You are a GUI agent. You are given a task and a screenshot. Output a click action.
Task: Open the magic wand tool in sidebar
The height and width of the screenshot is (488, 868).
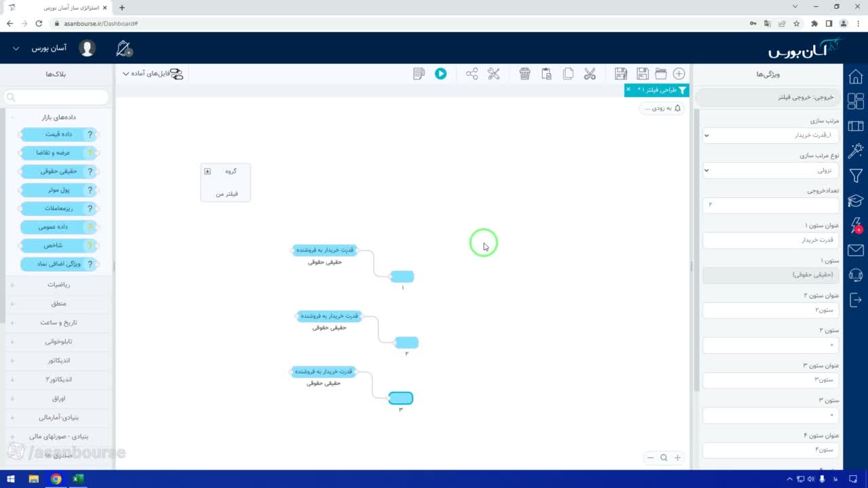click(856, 150)
